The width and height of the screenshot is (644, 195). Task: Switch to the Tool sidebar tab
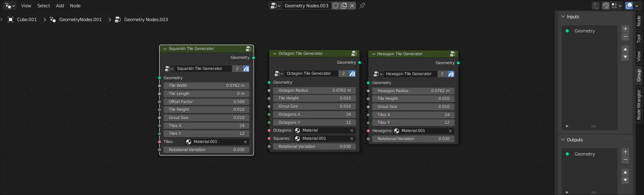(x=639, y=39)
